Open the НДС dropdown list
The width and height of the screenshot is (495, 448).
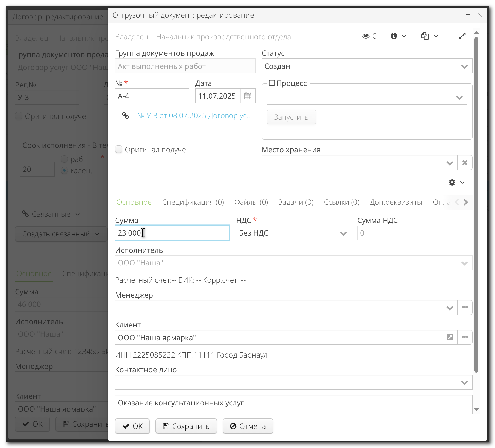(x=343, y=233)
